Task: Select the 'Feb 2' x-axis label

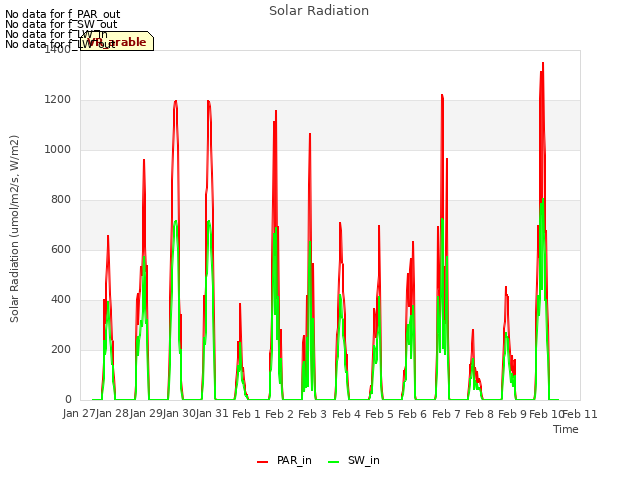Action: click(x=279, y=414)
